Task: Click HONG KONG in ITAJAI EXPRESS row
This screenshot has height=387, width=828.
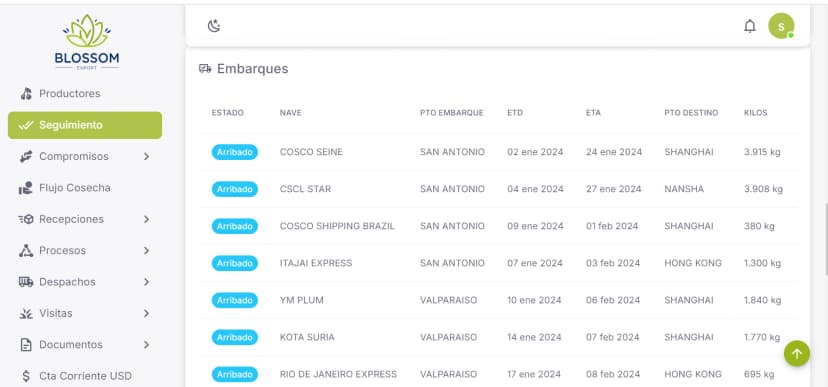Action: (x=693, y=263)
